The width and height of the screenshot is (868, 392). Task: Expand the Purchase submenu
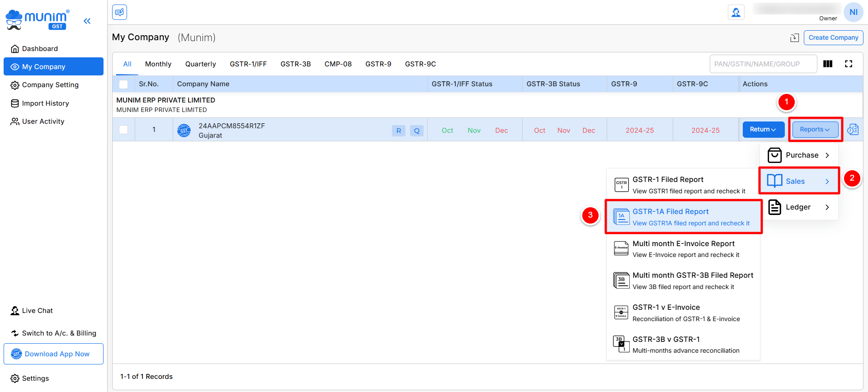click(799, 155)
